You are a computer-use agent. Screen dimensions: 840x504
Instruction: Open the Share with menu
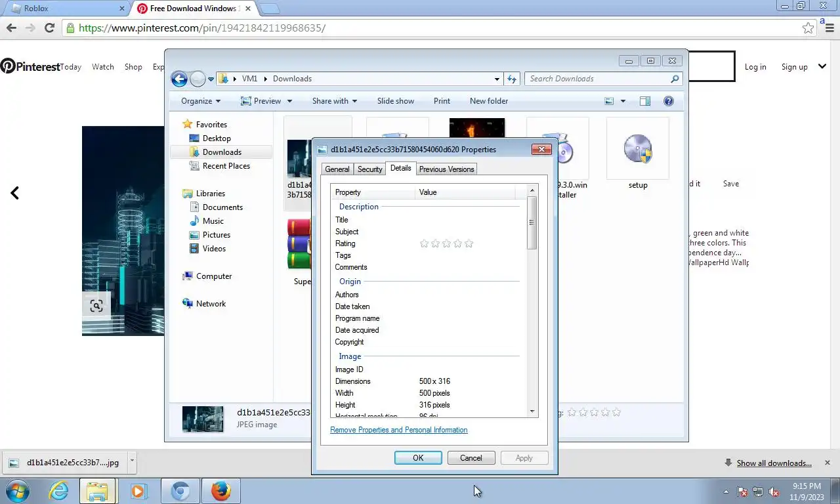pos(335,101)
